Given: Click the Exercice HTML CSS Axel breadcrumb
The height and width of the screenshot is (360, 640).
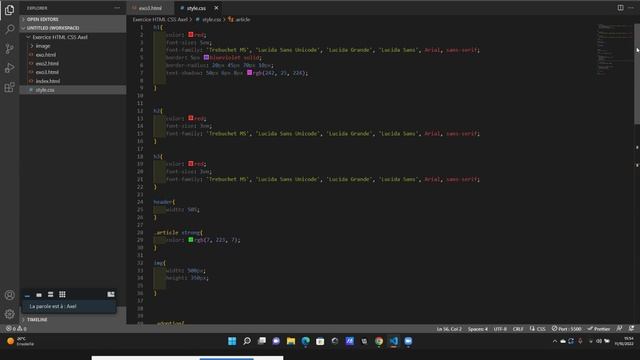Looking at the screenshot, I should (x=160, y=19).
